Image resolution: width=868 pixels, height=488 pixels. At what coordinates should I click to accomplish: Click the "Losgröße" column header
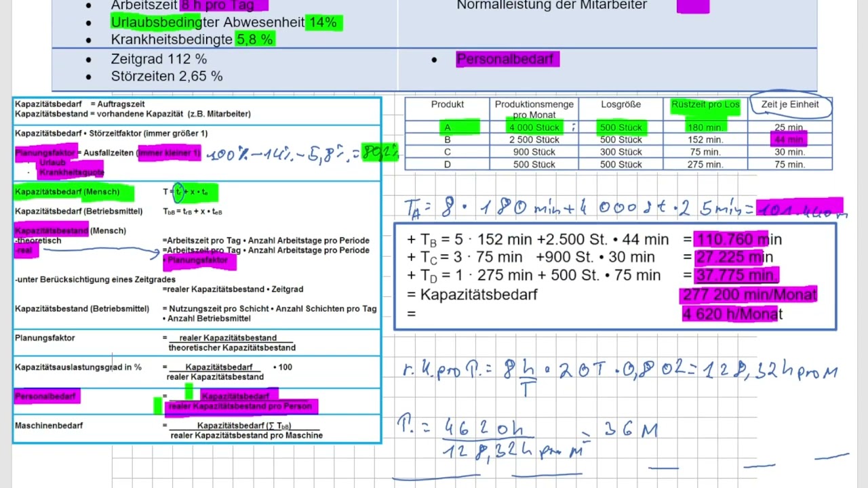[620, 104]
